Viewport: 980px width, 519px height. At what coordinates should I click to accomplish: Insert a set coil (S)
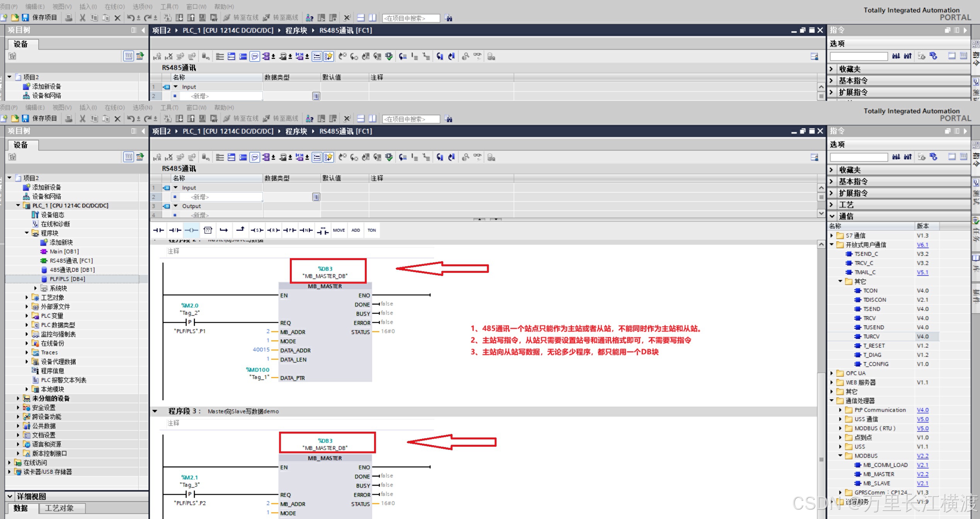[257, 230]
